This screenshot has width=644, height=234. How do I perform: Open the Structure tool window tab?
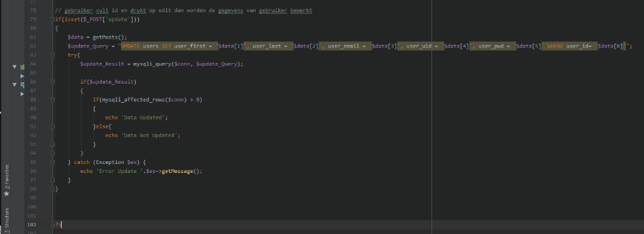coord(6,220)
